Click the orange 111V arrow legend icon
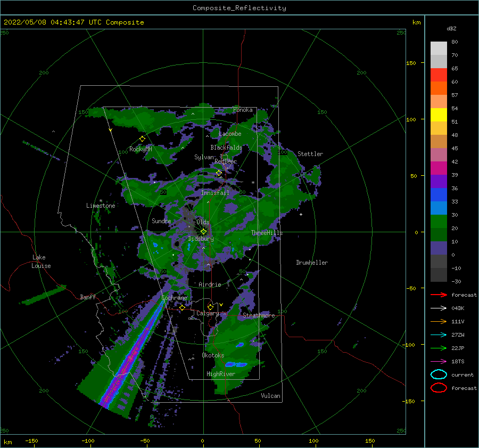 439,321
